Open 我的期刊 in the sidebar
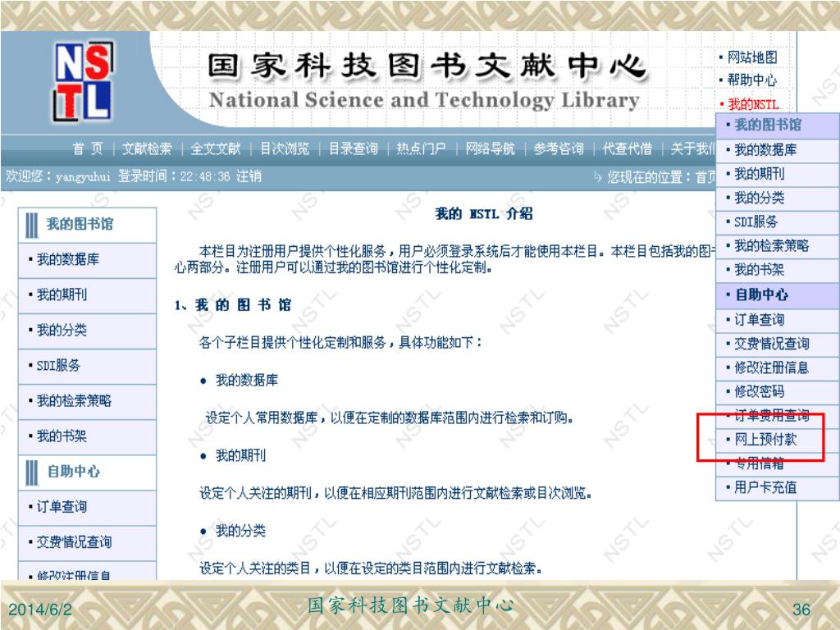This screenshot has width=840, height=630. 87,295
